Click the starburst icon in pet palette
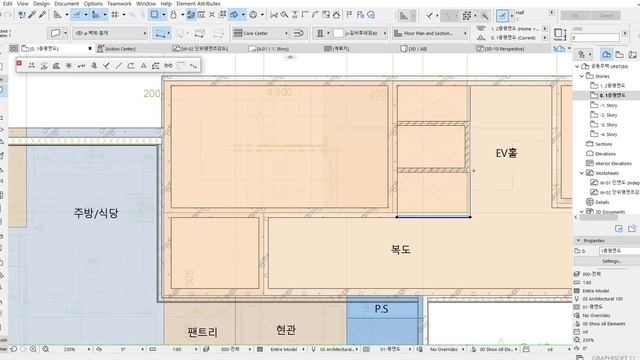Image resolution: width=640 pixels, height=360 pixels. 69,65
